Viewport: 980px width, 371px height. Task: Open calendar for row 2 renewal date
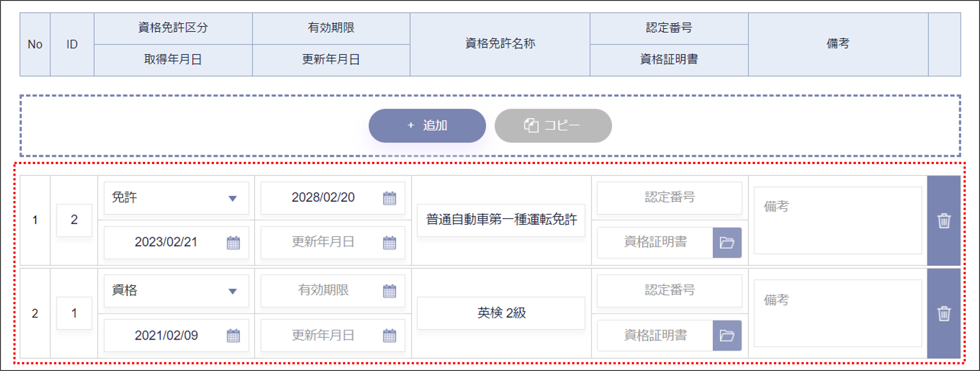point(389,336)
